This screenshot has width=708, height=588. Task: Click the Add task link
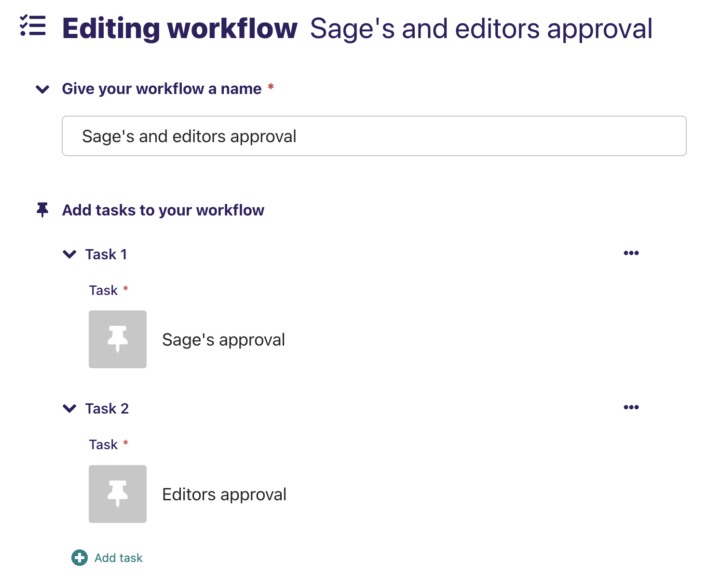118,558
